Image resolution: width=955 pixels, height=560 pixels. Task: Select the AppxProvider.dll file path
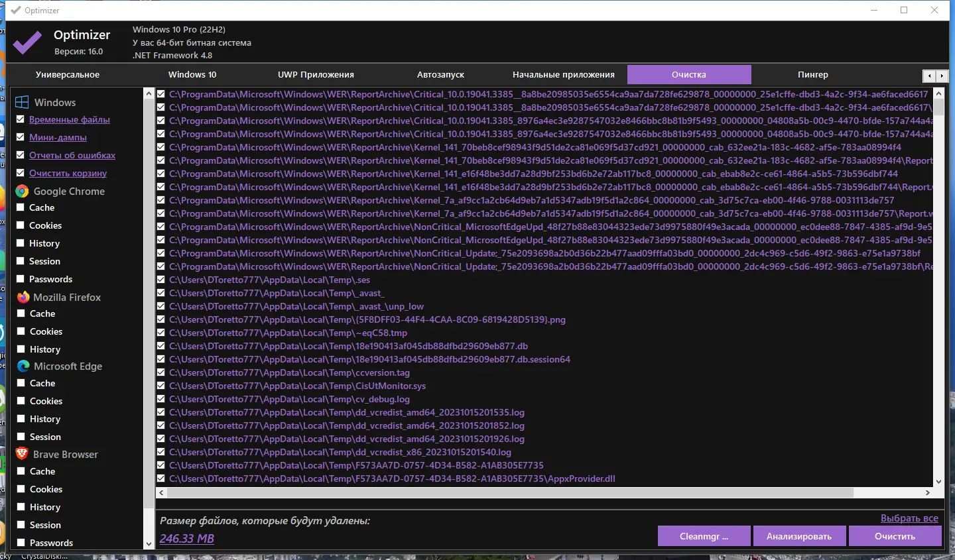click(x=392, y=478)
